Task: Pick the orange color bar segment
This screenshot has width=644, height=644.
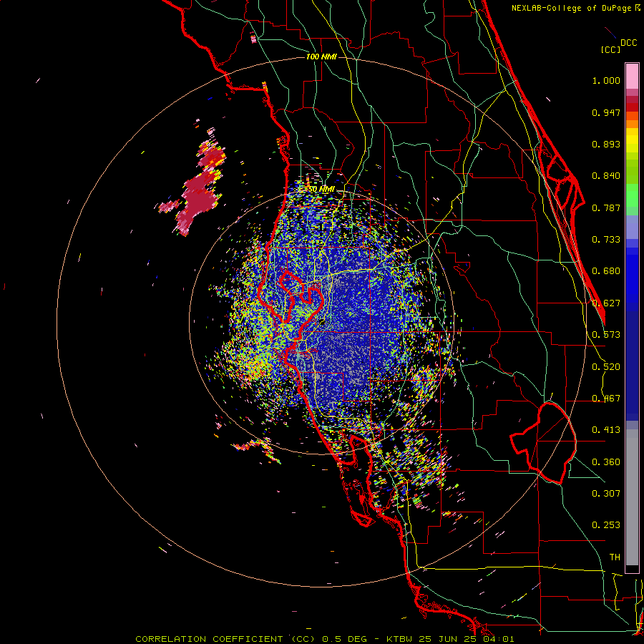Action: pyautogui.click(x=632, y=124)
